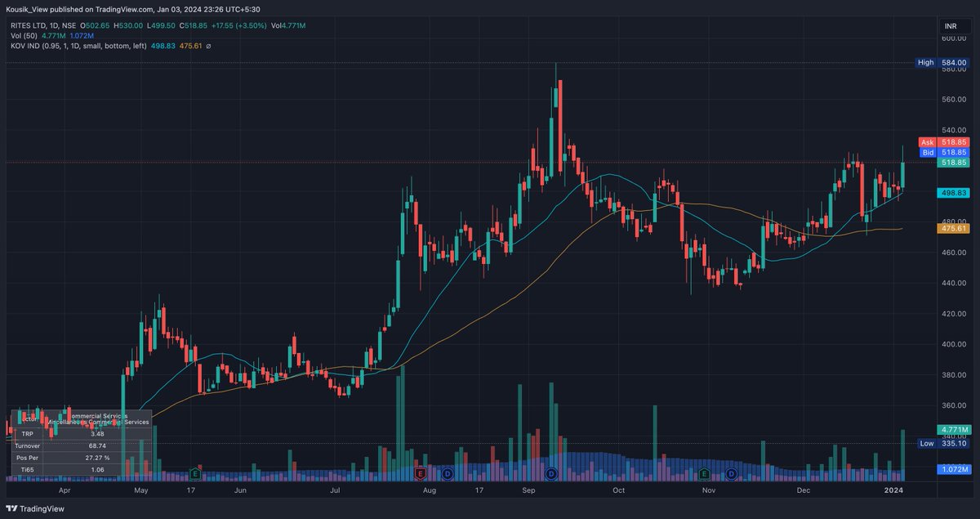The width and height of the screenshot is (980, 519).
Task: Click the green 518.85 last price label
Action: (x=954, y=163)
